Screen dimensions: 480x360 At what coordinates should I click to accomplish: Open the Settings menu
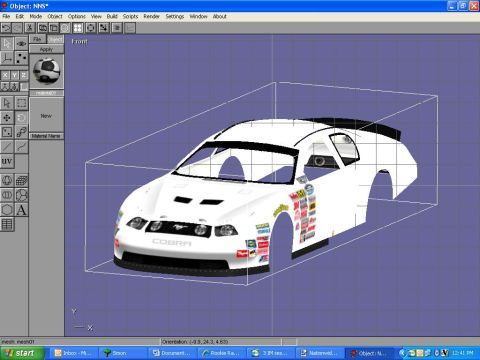click(x=175, y=16)
